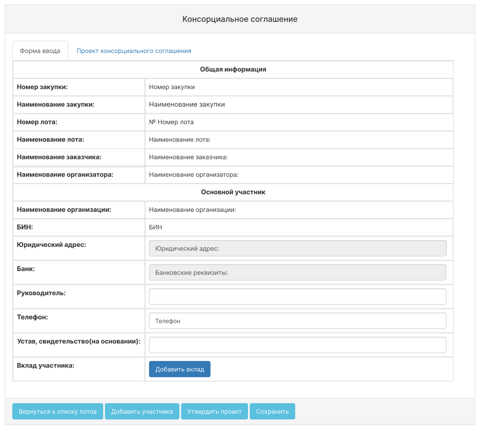Click the 'Общая информация' section header

(x=233, y=70)
